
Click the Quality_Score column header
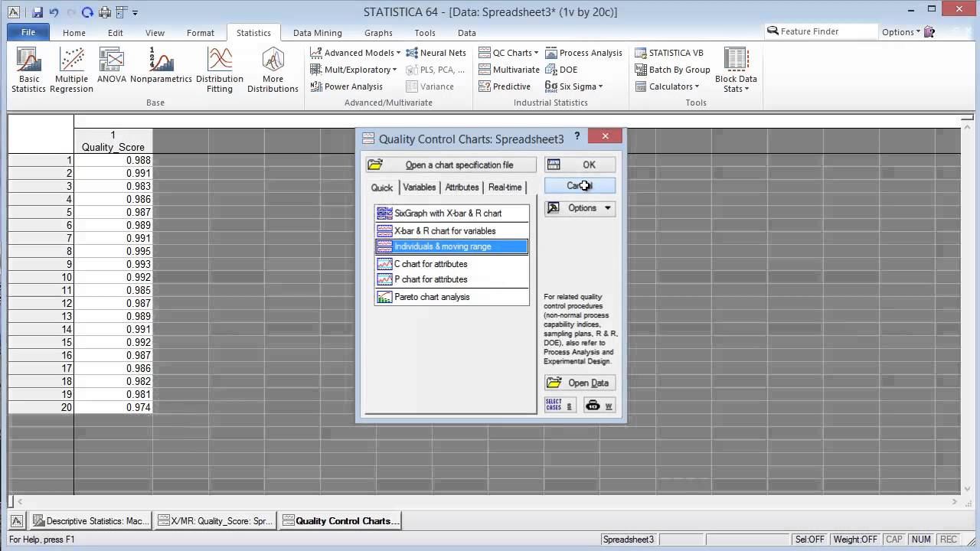click(113, 141)
